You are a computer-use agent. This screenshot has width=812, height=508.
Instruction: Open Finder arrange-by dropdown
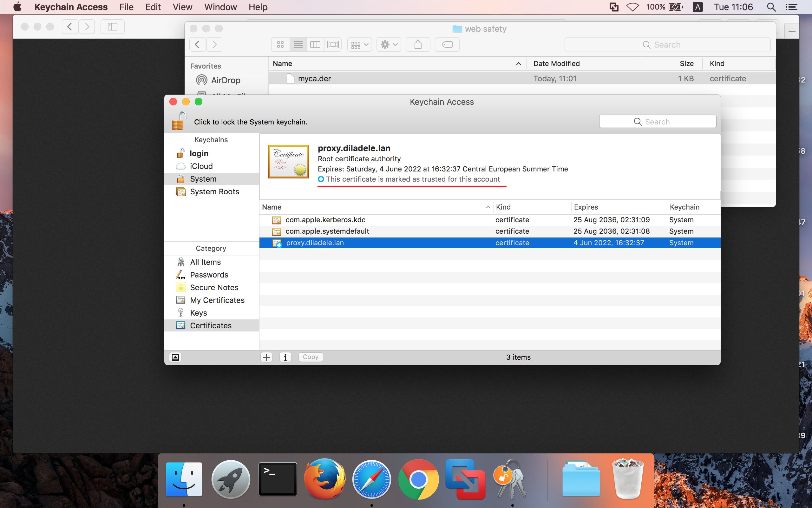pyautogui.click(x=359, y=44)
